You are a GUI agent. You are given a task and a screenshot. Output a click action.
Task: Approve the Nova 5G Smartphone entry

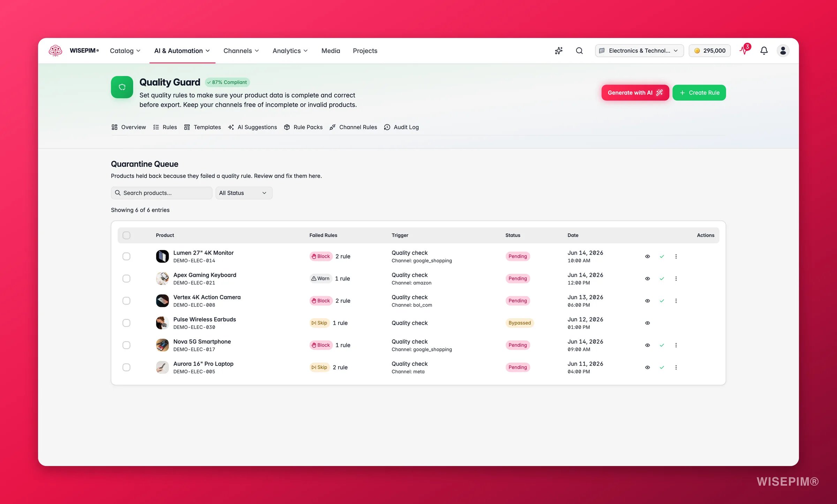pyautogui.click(x=662, y=345)
